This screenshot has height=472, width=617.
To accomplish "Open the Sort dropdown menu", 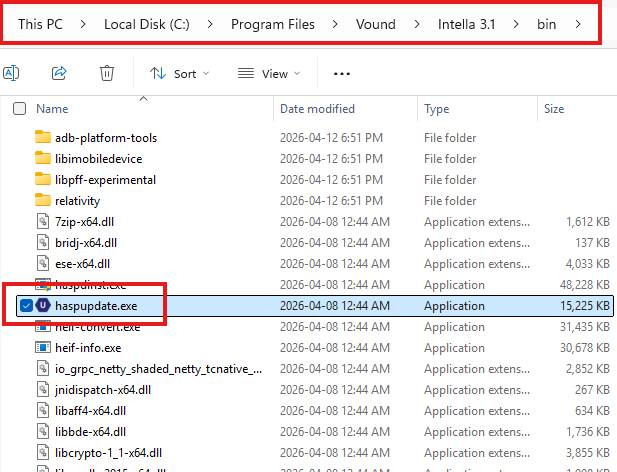I will click(180, 73).
